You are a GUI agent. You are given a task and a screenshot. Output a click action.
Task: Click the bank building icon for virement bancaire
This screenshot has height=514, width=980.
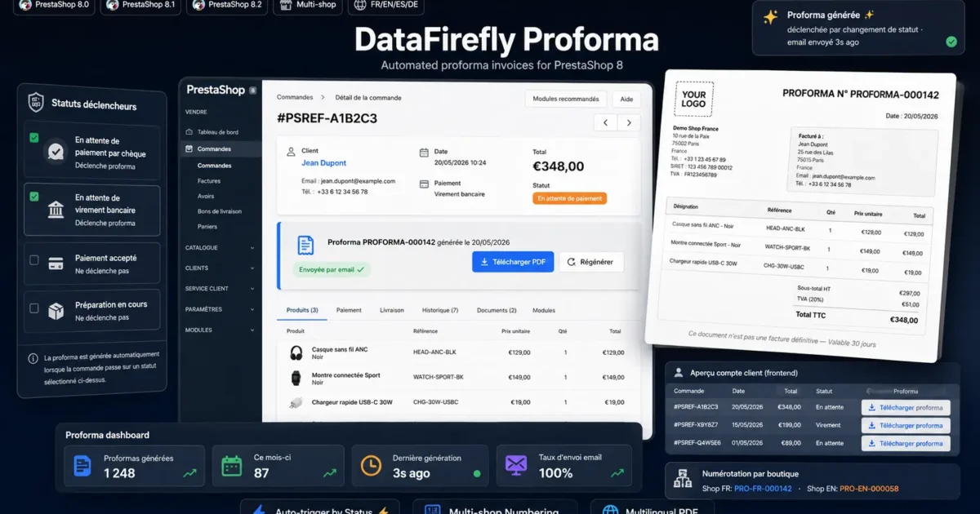56,210
